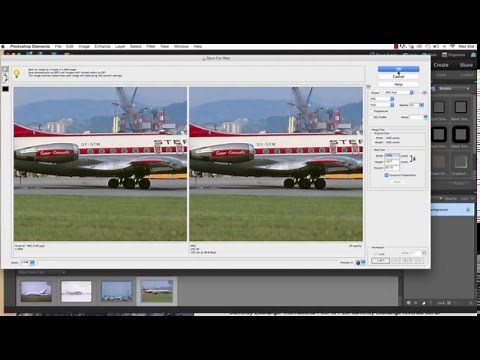
Task: Open the fourth red-striped airplane photo in Project Bin
Action: pyautogui.click(x=157, y=291)
